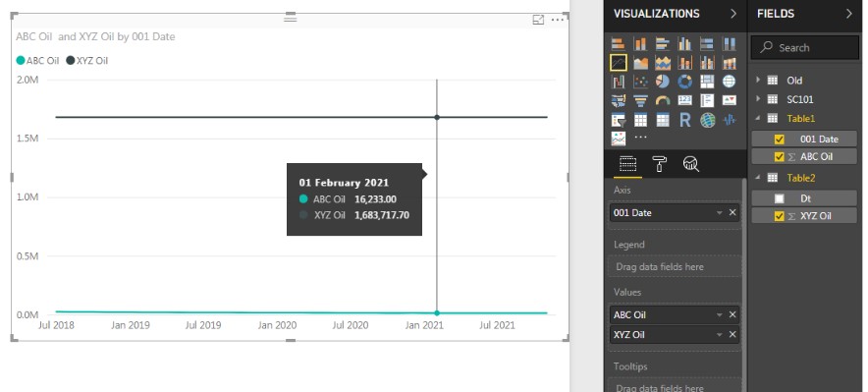Click the ABC Oil legend color marker

coord(21,60)
